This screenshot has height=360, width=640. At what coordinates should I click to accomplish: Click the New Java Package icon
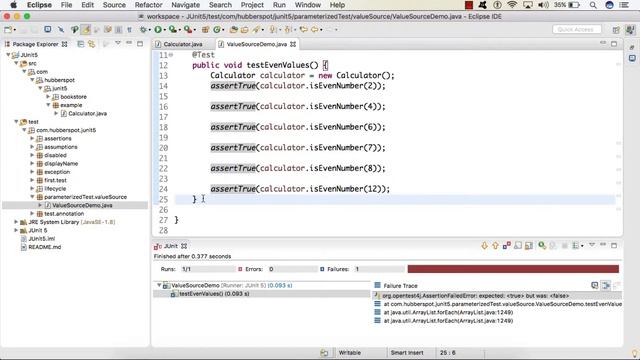205,29
